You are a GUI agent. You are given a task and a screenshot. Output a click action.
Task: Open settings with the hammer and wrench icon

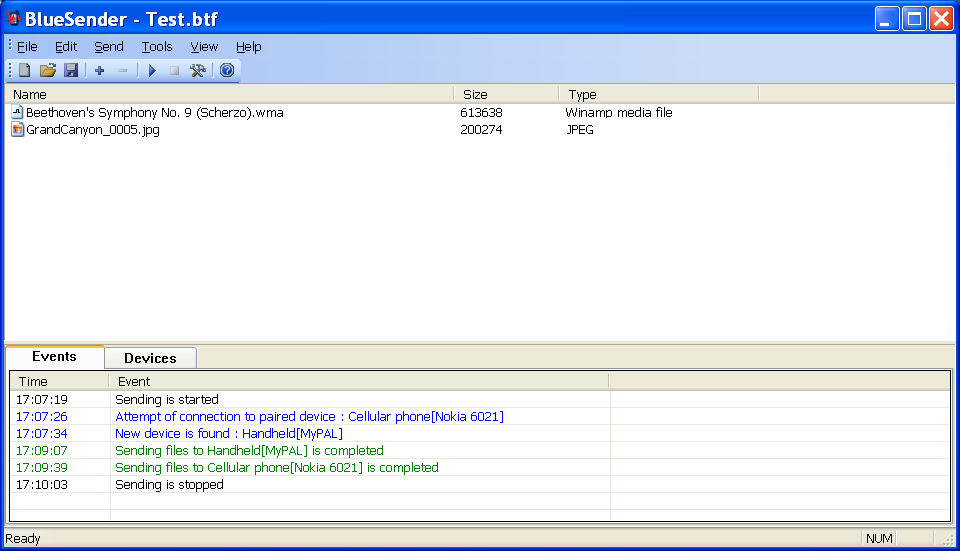197,70
